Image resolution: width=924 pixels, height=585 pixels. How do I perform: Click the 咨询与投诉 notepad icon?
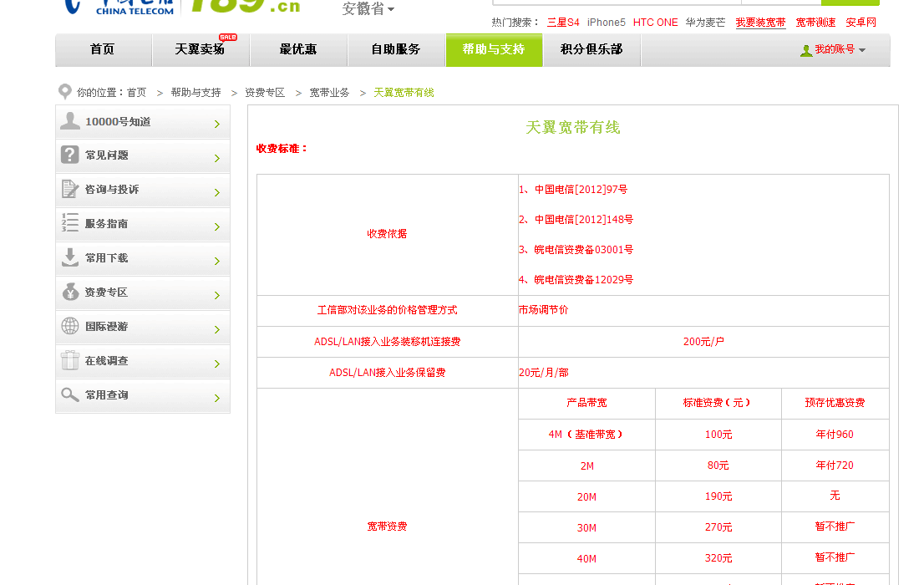[x=70, y=189]
